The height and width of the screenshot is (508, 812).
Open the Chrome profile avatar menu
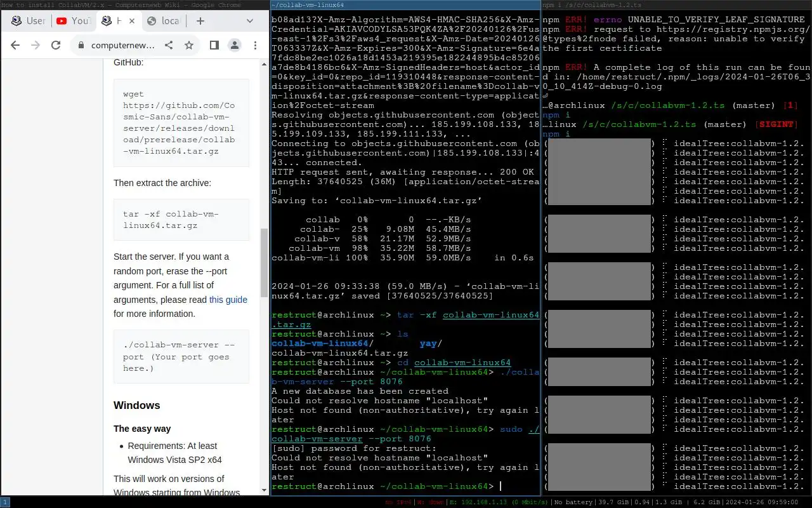[235, 45]
